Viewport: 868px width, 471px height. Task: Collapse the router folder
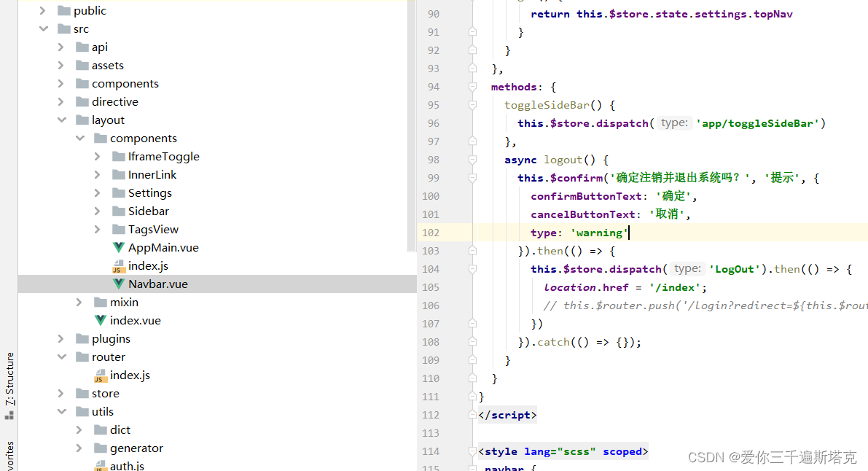[62, 357]
